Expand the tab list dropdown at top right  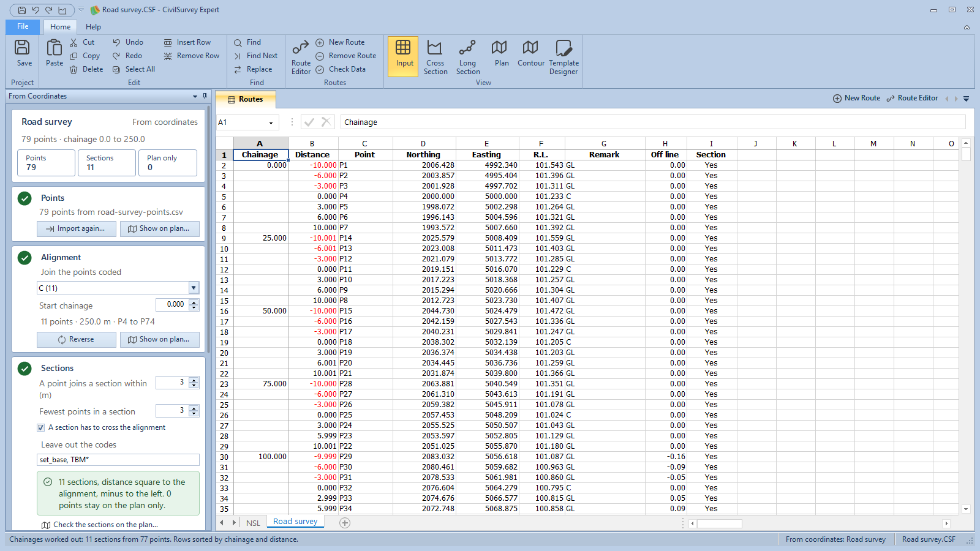[x=966, y=99]
